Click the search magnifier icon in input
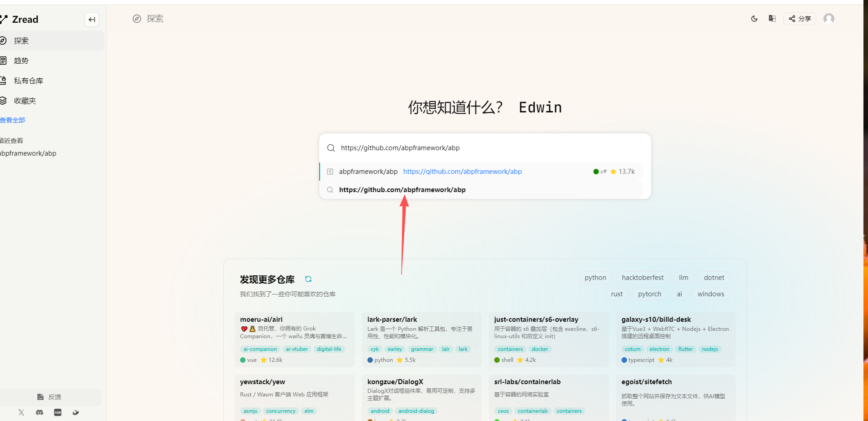This screenshot has height=421, width=868. tap(331, 148)
